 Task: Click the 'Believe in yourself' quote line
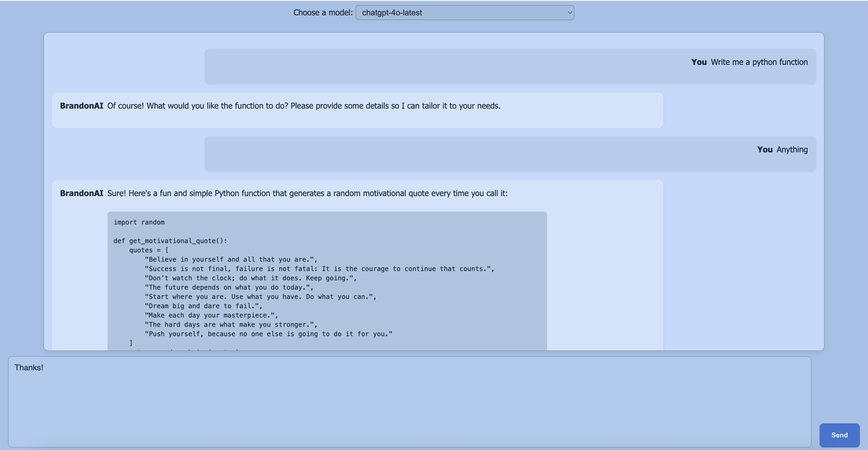231,259
